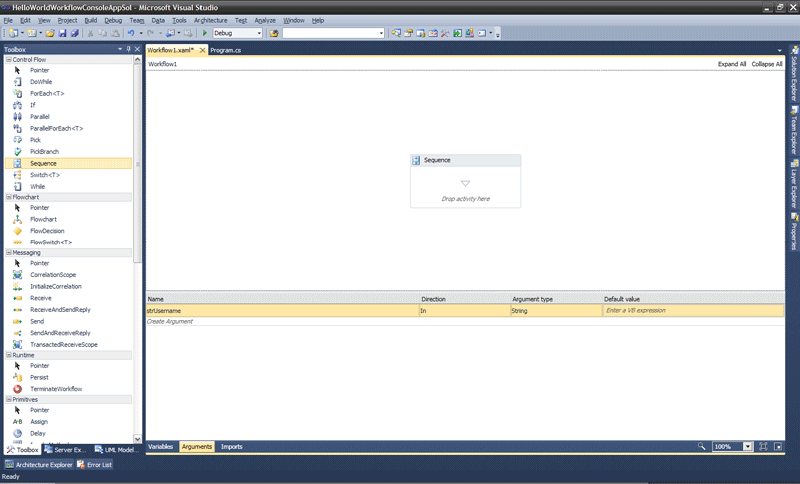
Task: Open the Architecture Explorer panel
Action: point(39,465)
